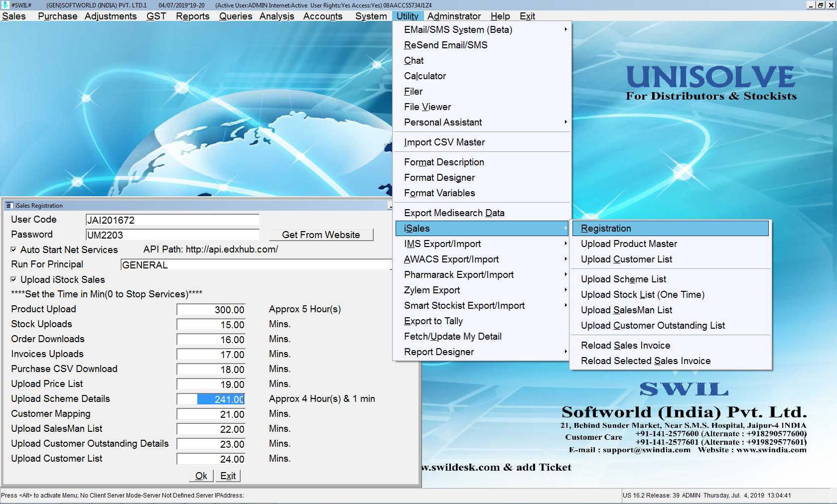Screen dimensions: 837x504
Task: Open Format Designer
Action: pyautogui.click(x=482, y=177)
